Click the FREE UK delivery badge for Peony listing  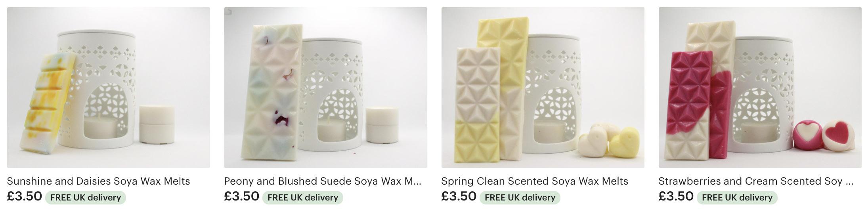coord(303,197)
